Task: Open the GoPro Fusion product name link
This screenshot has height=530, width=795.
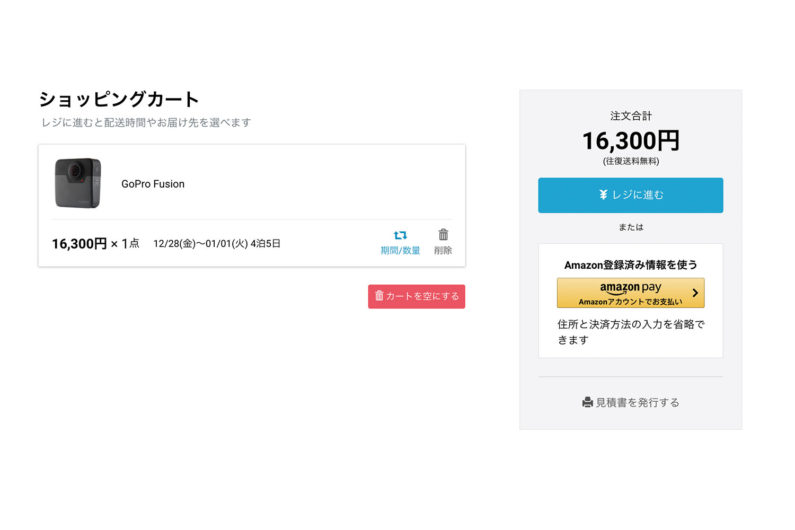Action: pos(153,184)
